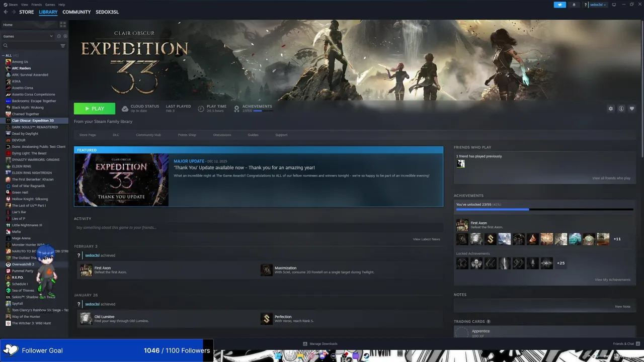This screenshot has width=644, height=362.
Task: Open Discord from the Windows taskbar
Action: 321,356
